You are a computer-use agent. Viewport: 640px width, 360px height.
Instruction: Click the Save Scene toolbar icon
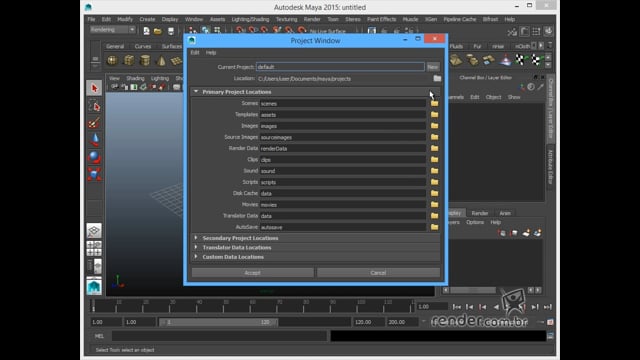171,31
